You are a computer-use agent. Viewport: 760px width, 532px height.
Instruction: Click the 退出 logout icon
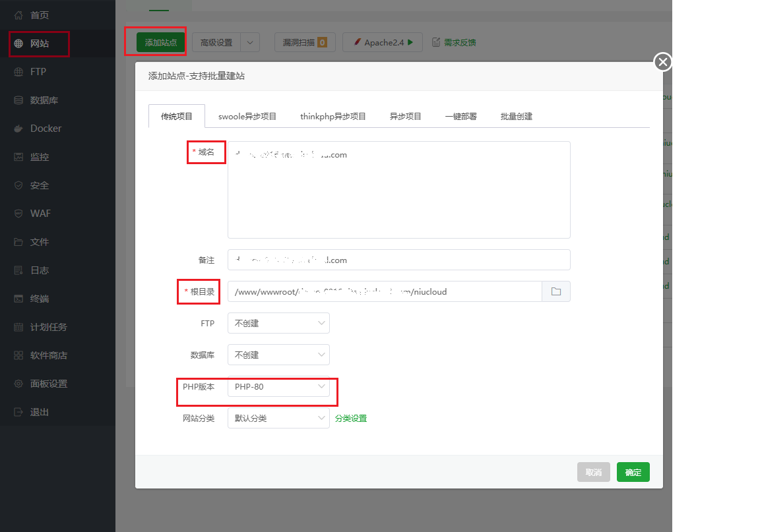pyautogui.click(x=18, y=412)
